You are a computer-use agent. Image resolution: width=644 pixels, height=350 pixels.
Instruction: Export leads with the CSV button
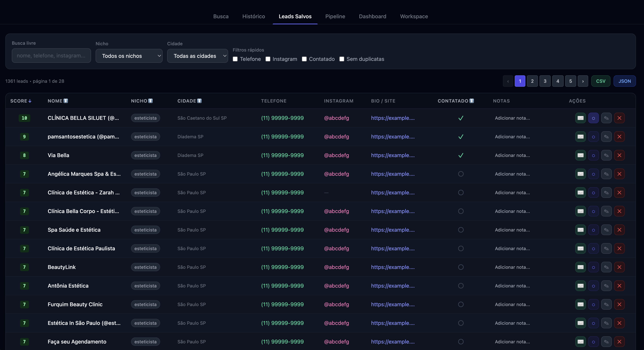[601, 81]
